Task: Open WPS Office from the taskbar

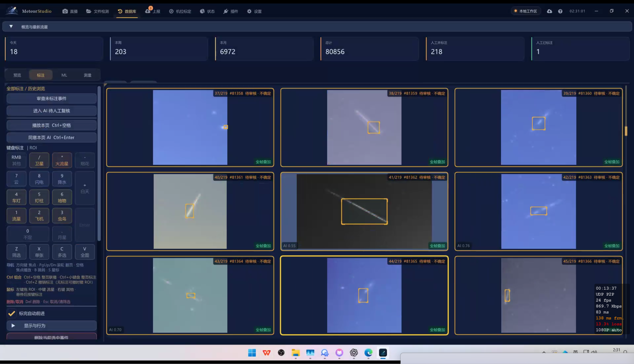Action: click(266, 353)
